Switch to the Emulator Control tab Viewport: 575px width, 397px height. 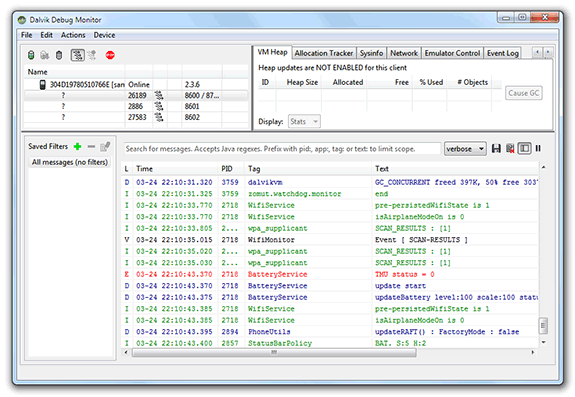(452, 54)
